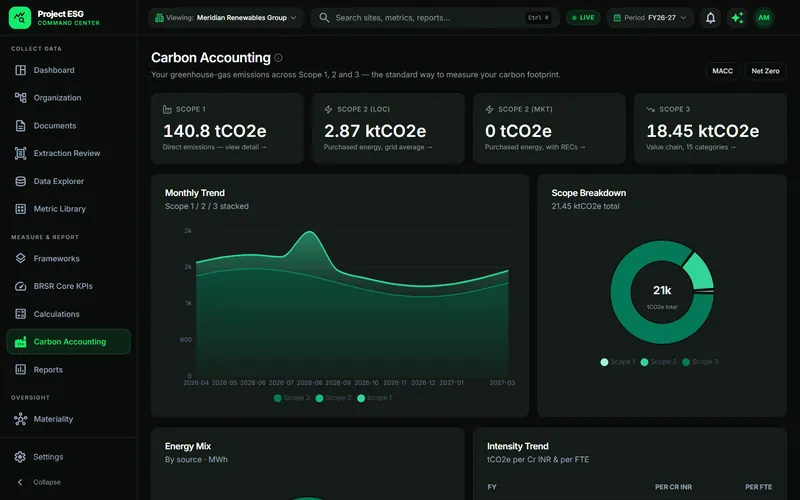Click the Scope 2 (MKT) lightning icon
The height and width of the screenshot is (500, 800).
click(x=489, y=109)
